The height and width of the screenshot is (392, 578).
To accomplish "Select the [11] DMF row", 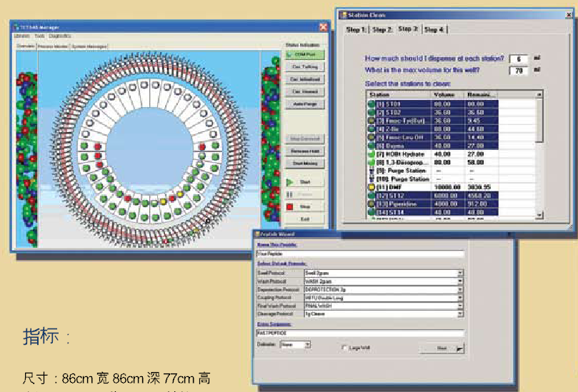I will click(x=433, y=188).
